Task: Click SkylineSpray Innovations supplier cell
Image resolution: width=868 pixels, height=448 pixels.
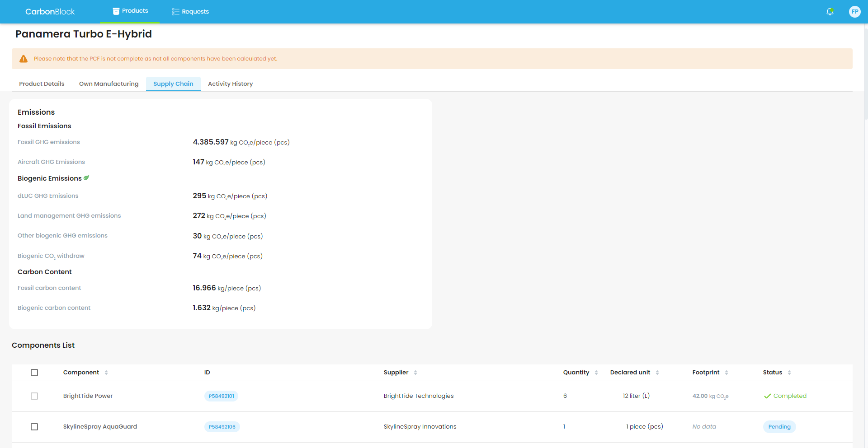Action: 420,427
